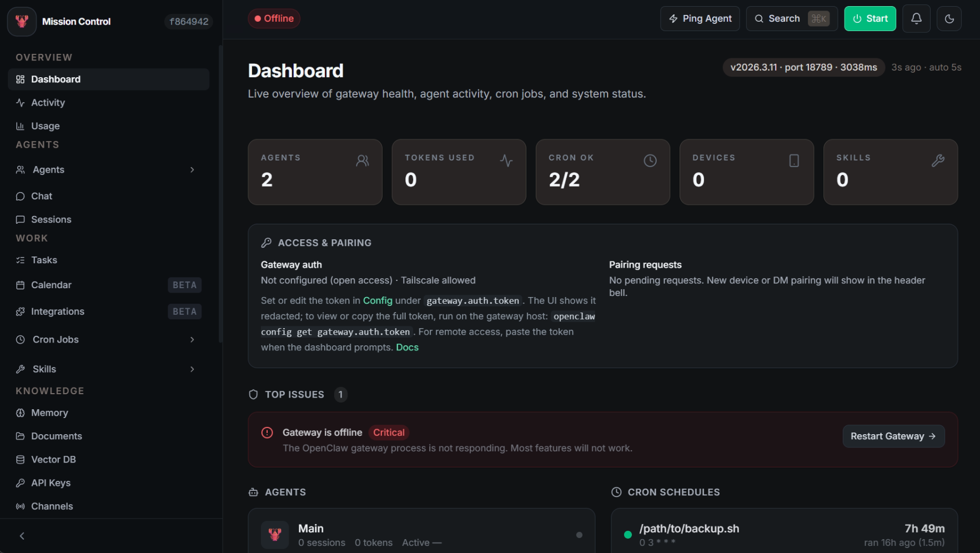Expand the Cron Jobs sidebar submenu
Viewport: 980px width, 553px height.
coord(192,340)
